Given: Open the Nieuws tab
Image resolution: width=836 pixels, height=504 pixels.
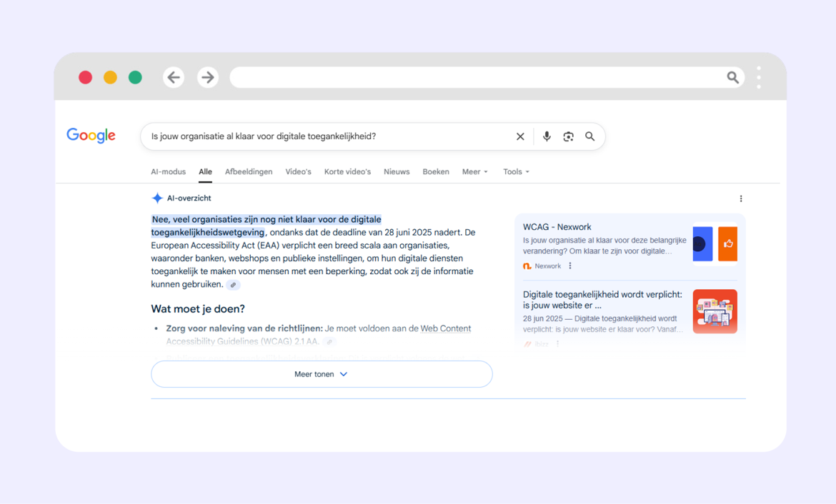Looking at the screenshot, I should (397, 172).
